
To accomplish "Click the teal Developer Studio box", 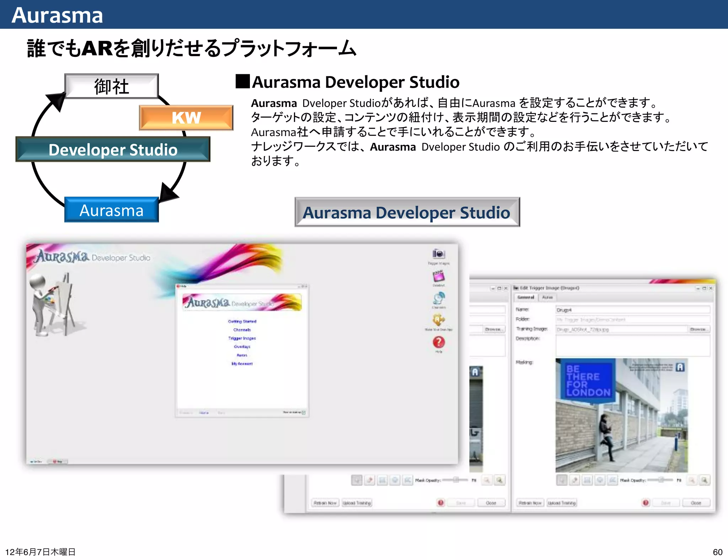I will [113, 150].
